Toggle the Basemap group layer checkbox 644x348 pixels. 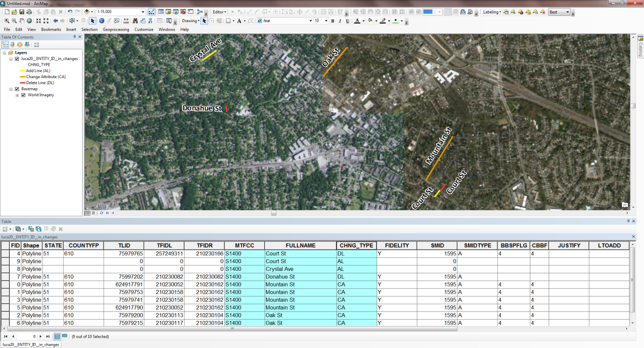[17, 89]
